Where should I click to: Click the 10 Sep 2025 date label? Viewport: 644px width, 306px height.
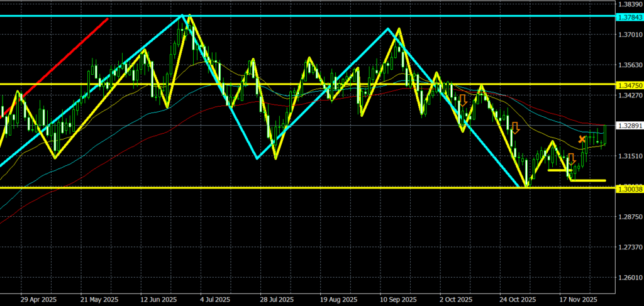point(398,300)
